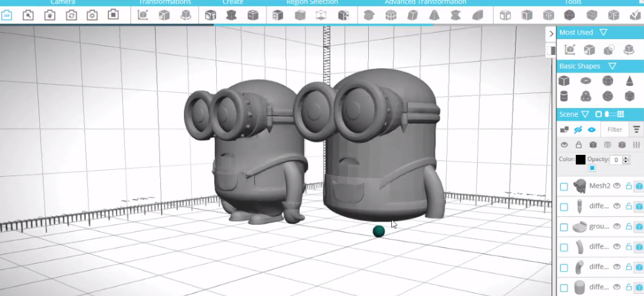The width and height of the screenshot is (644, 296).
Task: Lock the grou... object
Action: point(629,226)
